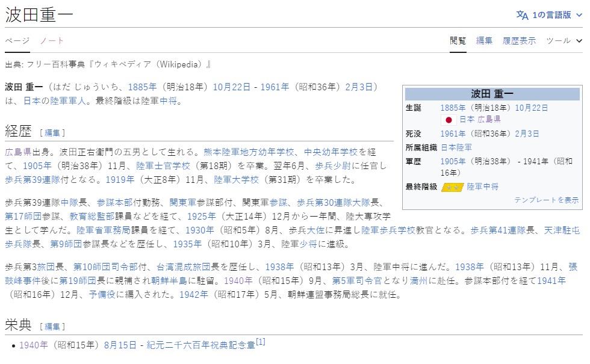This screenshot has width=590, height=364.
Task: Click the 所属組織 label in infobox
Action: click(x=421, y=148)
